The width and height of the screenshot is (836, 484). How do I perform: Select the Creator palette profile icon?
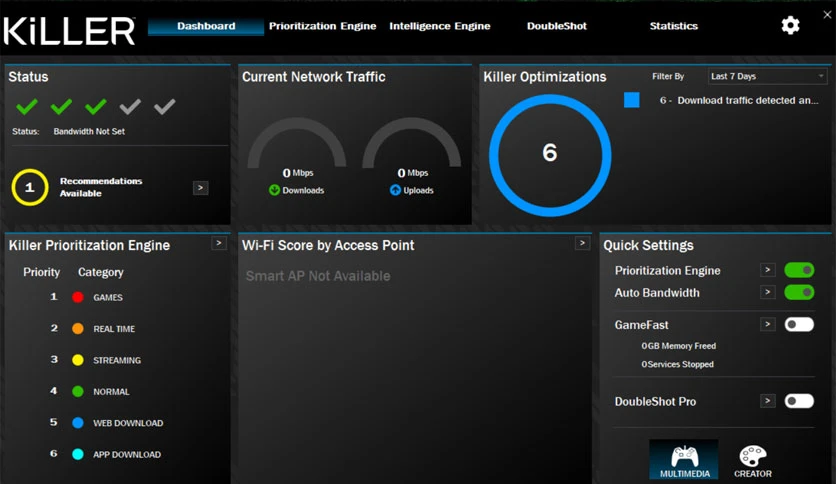pos(752,461)
